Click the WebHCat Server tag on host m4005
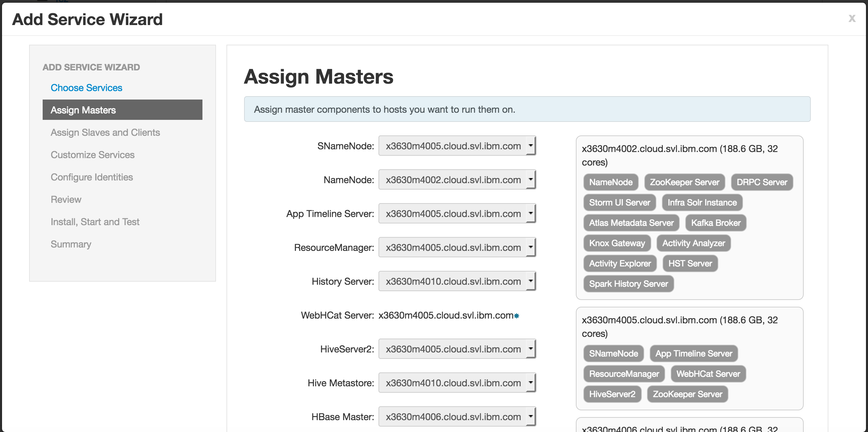Image resolution: width=868 pixels, height=432 pixels. tap(708, 374)
